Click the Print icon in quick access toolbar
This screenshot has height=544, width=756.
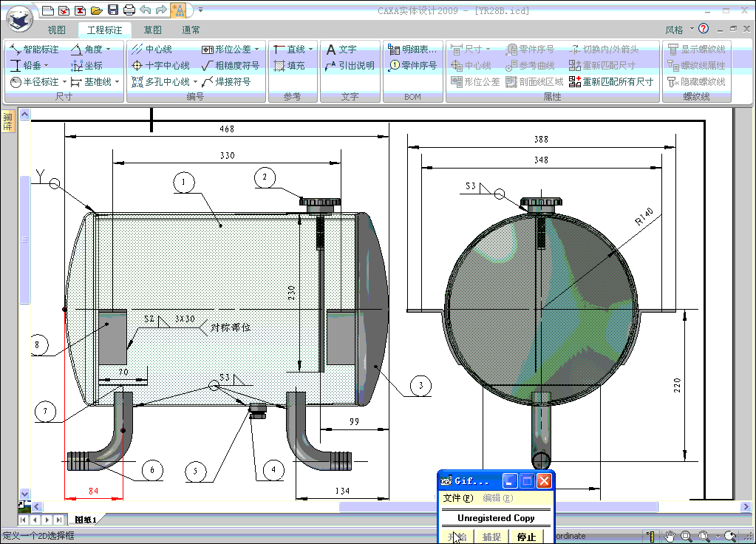pos(129,10)
